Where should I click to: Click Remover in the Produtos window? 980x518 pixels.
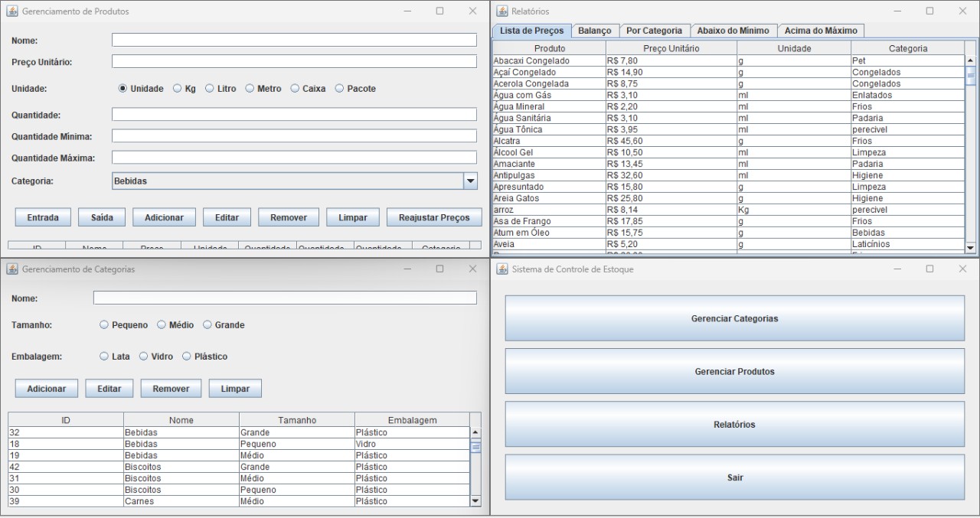288,217
